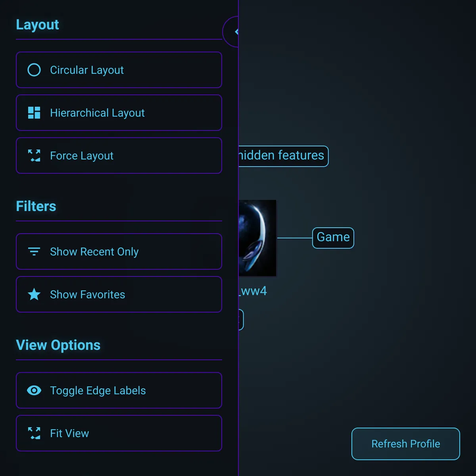Click the star icon for favorites
This screenshot has width=476, height=476.
click(34, 294)
